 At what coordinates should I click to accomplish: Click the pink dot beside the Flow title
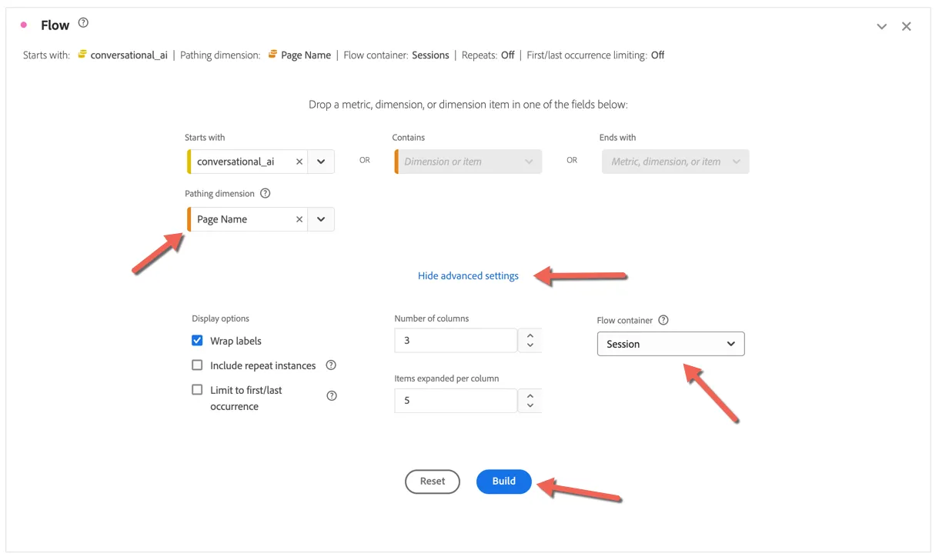[24, 25]
